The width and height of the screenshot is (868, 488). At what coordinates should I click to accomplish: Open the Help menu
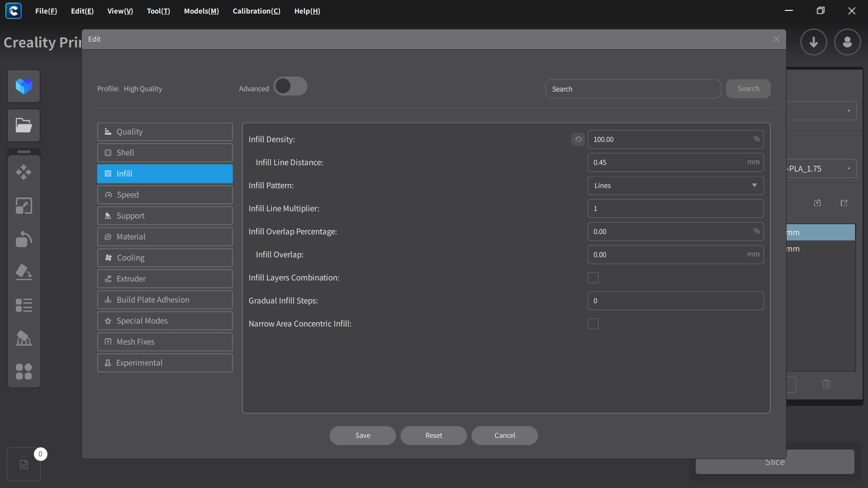click(307, 11)
